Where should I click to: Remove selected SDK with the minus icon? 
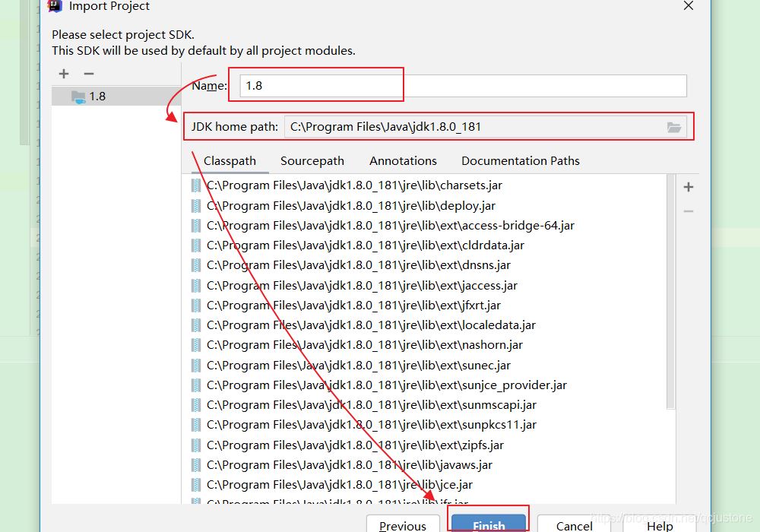[x=89, y=74]
